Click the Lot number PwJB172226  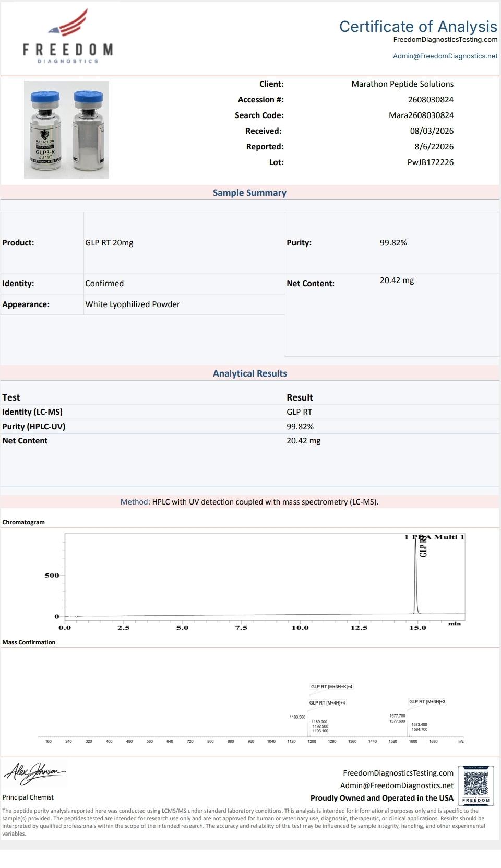431,162
